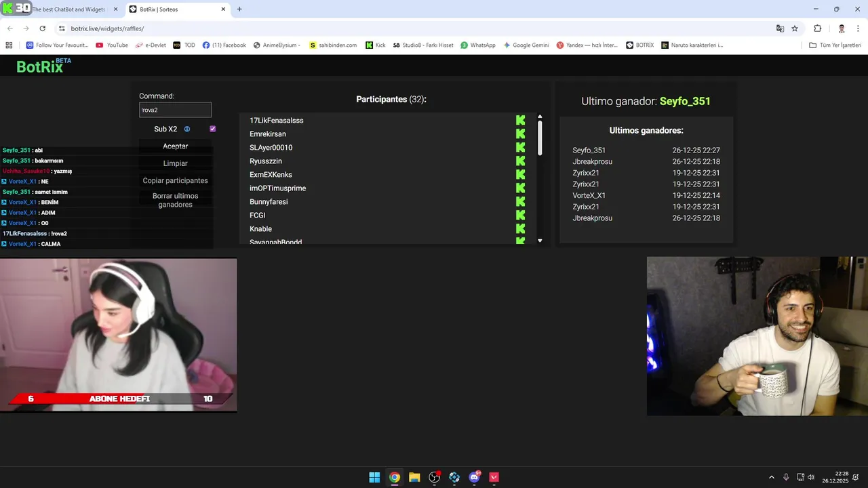The height and width of the screenshot is (488, 868).
Task: Click the Kick icon next to ExmEXKenks
Action: (x=520, y=174)
